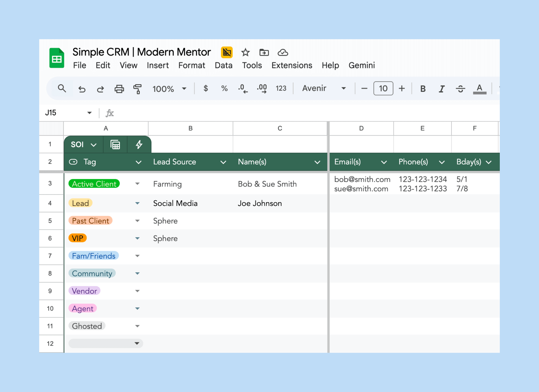Viewport: 539px width, 392px height.
Task: Click the print icon in toolbar
Action: (x=119, y=89)
